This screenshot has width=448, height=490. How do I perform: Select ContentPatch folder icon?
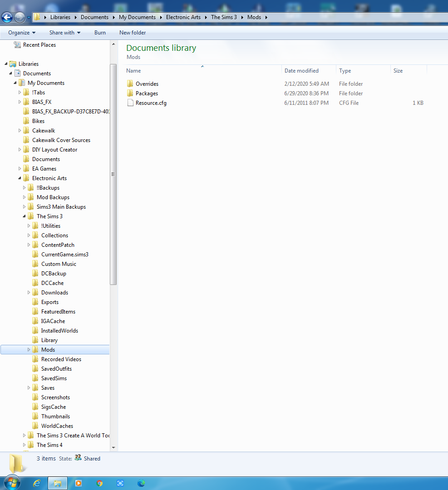click(35, 245)
